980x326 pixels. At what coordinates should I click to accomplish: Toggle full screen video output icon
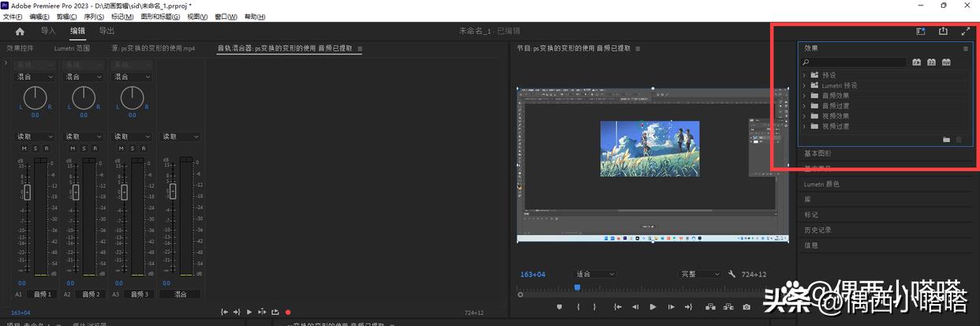tap(966, 32)
